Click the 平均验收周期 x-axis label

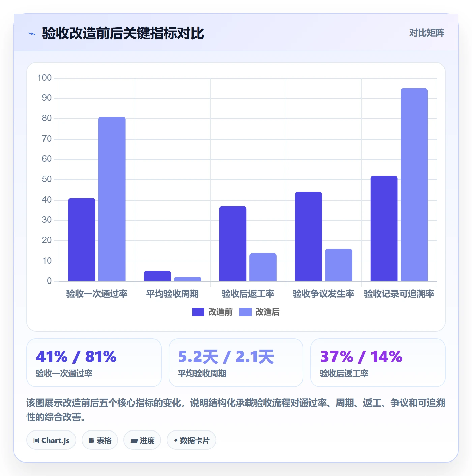click(x=172, y=294)
